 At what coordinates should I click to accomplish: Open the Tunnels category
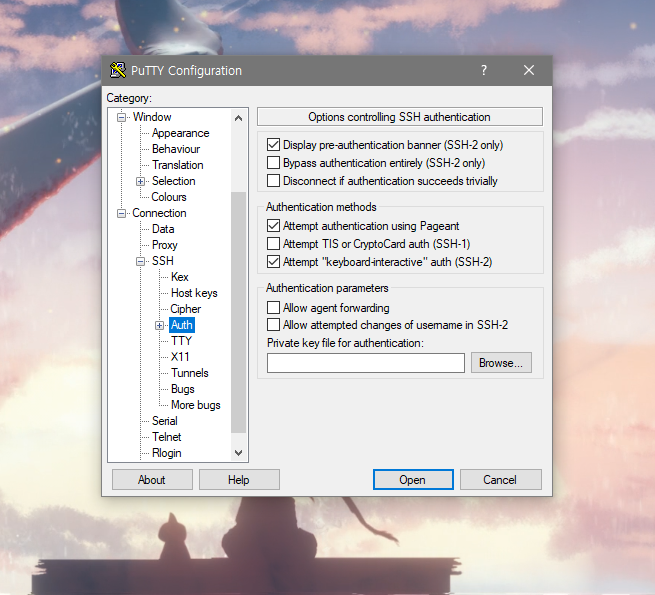click(190, 373)
